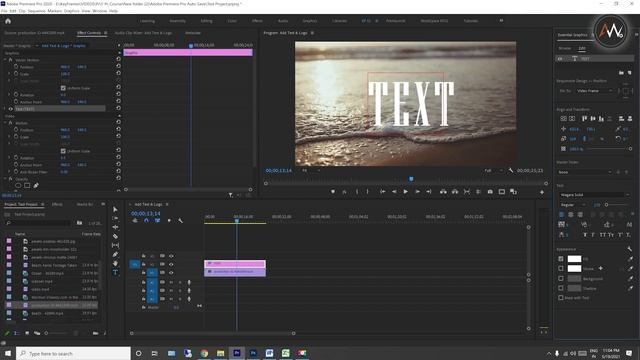The width and height of the screenshot is (640, 360).
Task: Toggle Snap in Timeline magnet icon
Action: point(146,220)
